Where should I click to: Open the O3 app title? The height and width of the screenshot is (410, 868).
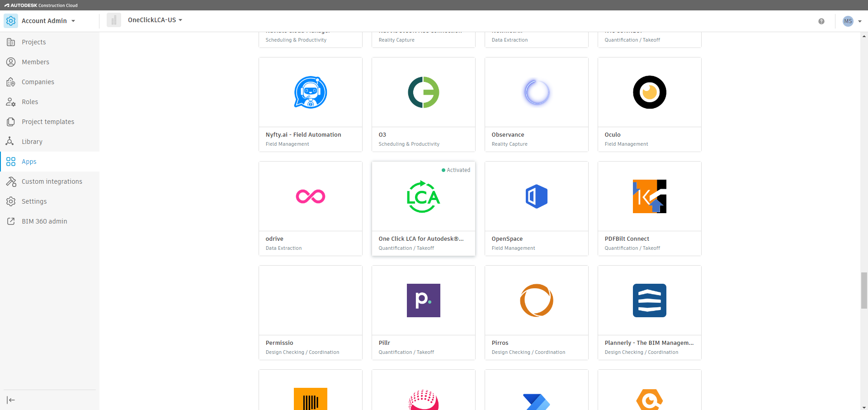[382, 135]
